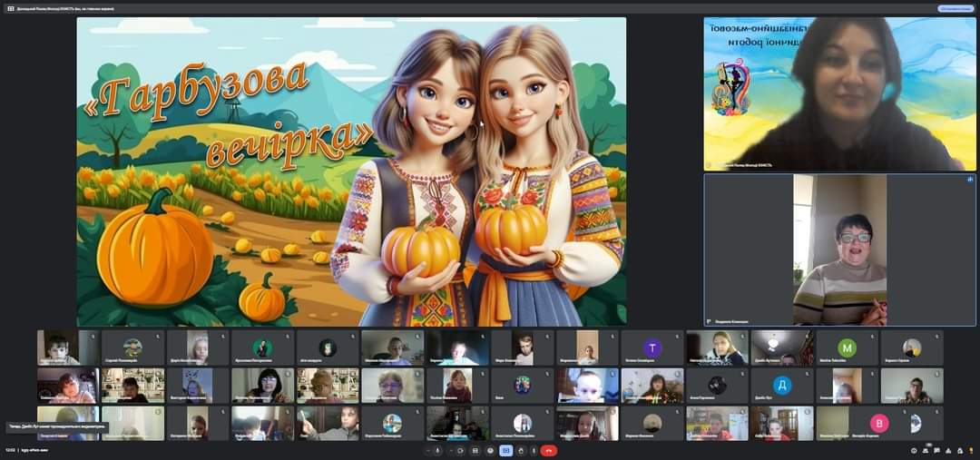Raise hand in the meeting

click(521, 451)
